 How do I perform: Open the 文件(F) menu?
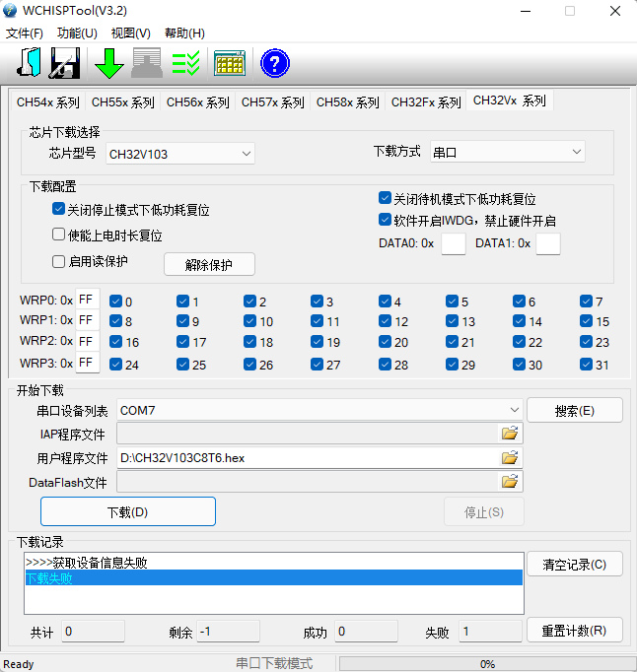coord(25,33)
